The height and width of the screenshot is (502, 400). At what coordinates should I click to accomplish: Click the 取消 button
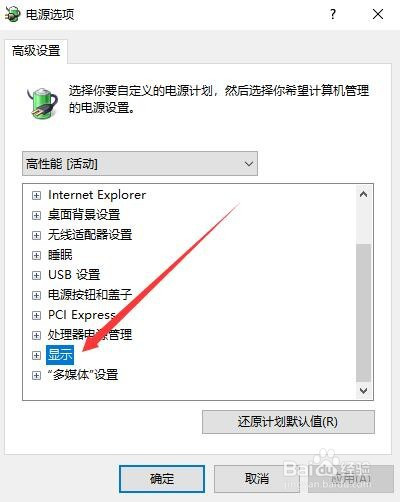257,479
